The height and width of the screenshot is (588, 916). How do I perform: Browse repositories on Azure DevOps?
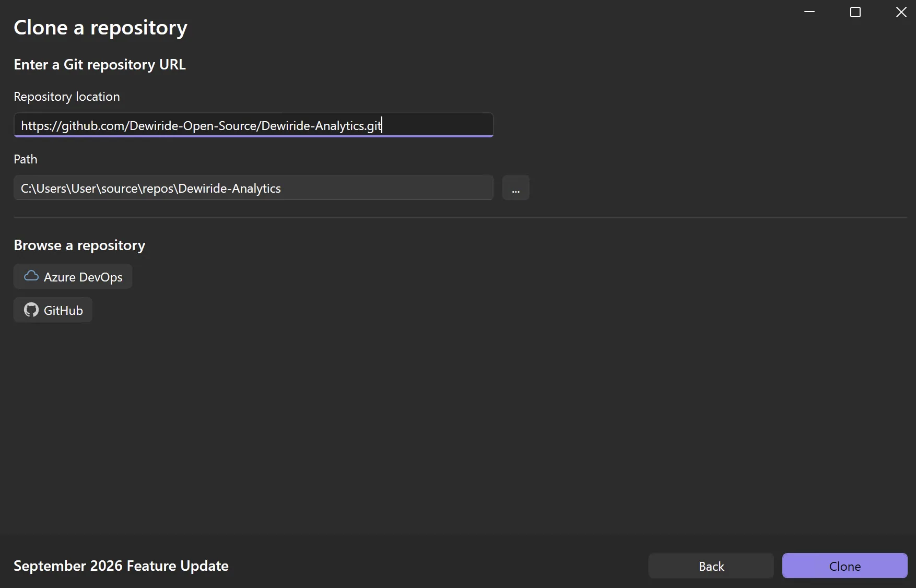pyautogui.click(x=73, y=277)
